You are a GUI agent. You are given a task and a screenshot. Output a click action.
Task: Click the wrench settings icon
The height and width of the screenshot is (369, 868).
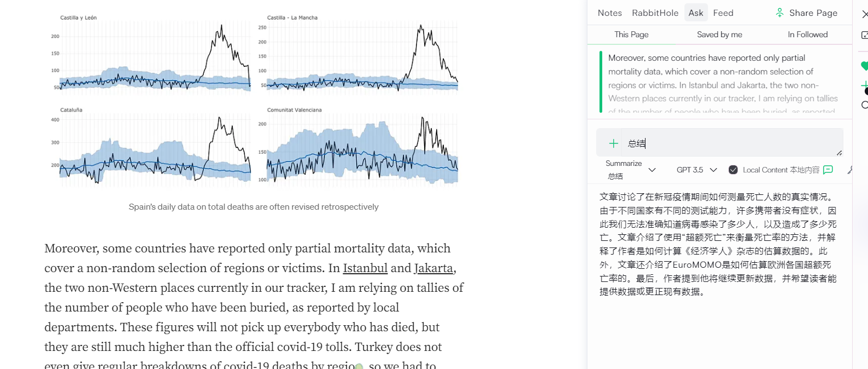(x=850, y=170)
